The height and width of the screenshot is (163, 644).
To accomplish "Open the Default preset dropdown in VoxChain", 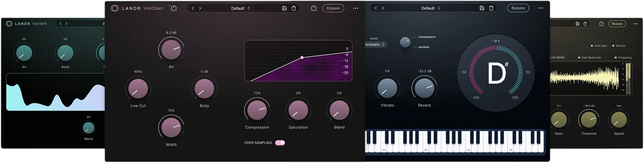I will 241,8.
